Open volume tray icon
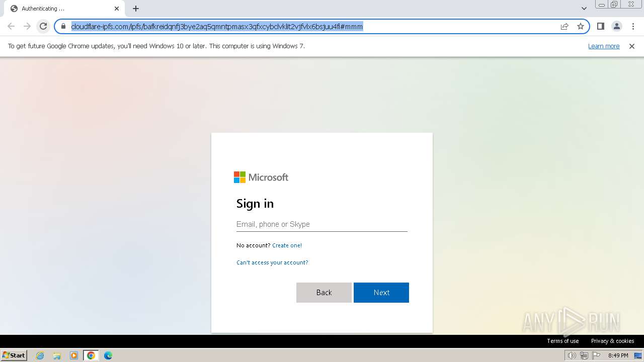Image resolution: width=644 pixels, height=362 pixels. pyautogui.click(x=572, y=355)
